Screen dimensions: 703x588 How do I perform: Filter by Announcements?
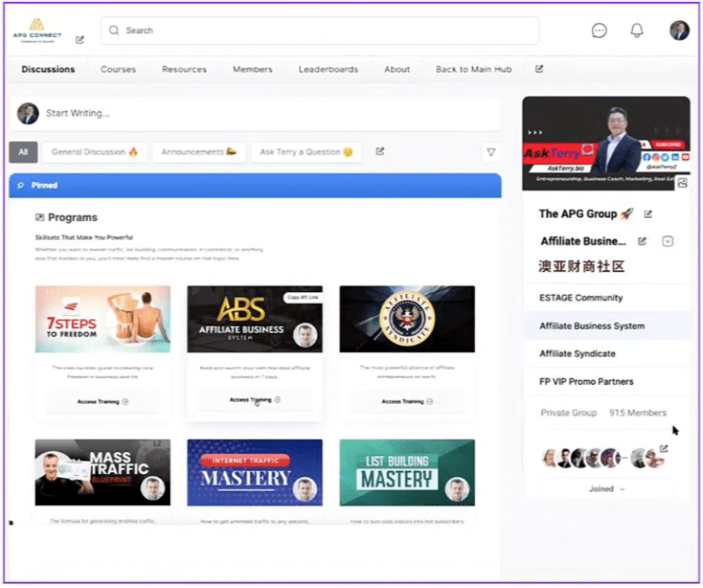(199, 152)
